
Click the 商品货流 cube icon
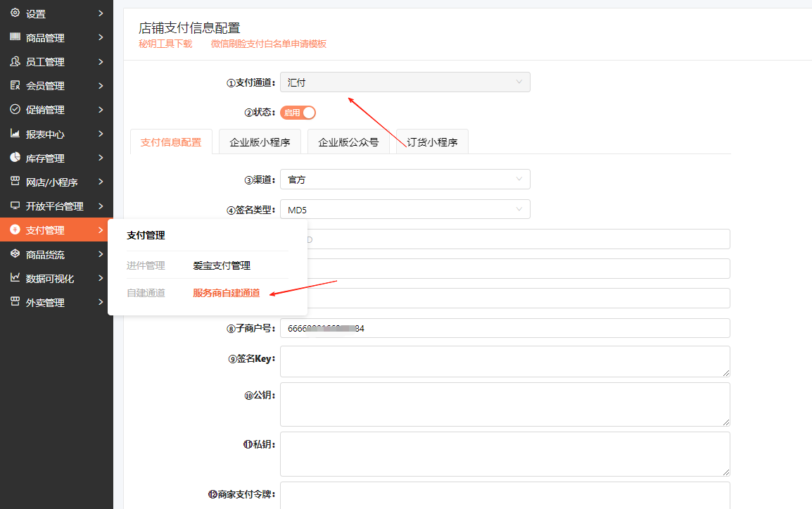[15, 253]
